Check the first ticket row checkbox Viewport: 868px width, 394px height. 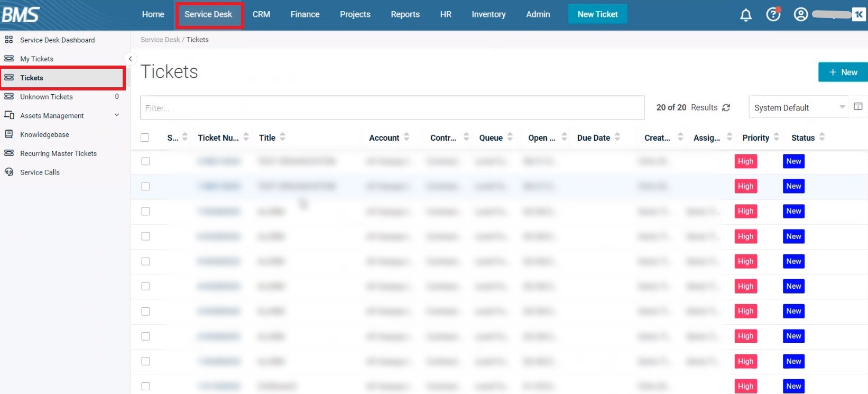click(145, 161)
